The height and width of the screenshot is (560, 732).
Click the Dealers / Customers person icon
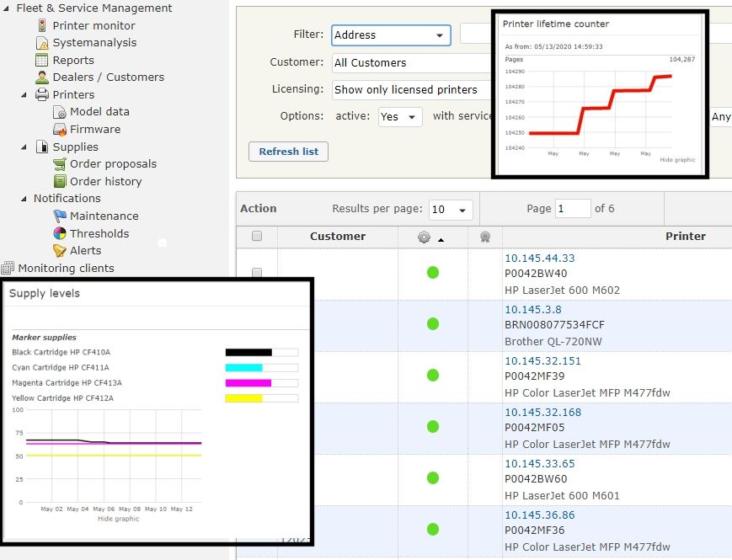42,77
